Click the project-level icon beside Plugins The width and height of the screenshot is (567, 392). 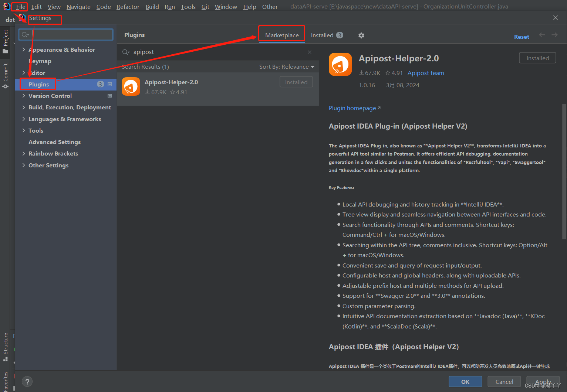pyautogui.click(x=109, y=84)
